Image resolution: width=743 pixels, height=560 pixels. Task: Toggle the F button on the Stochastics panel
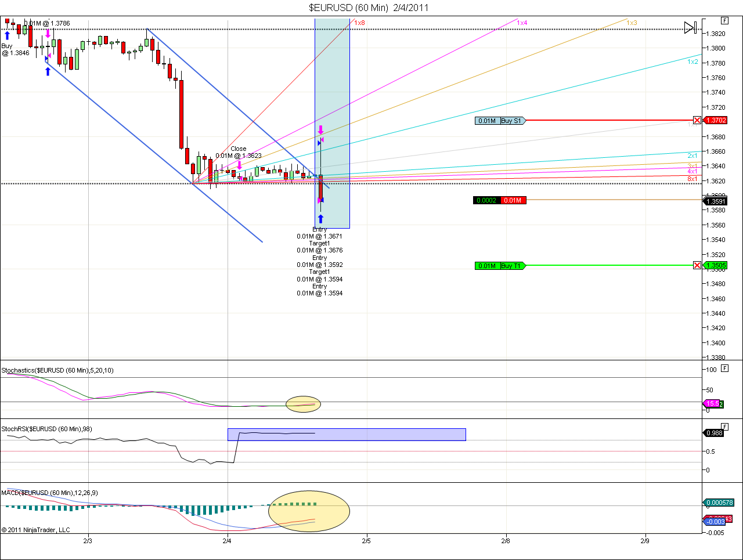[724, 368]
